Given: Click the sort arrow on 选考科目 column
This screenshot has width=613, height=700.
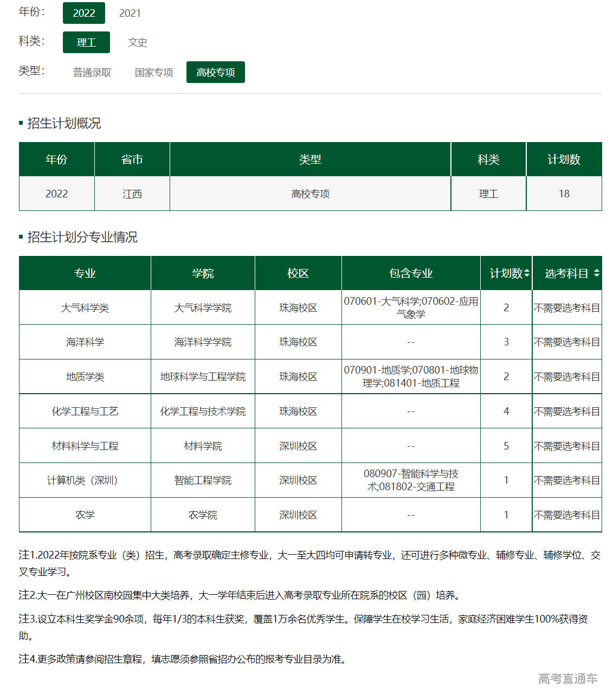Looking at the screenshot, I should 597,273.
